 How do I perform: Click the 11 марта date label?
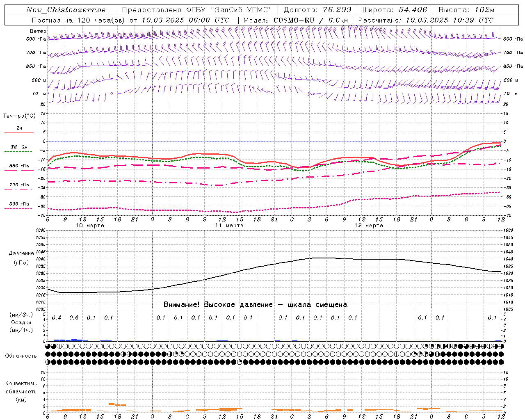pyautogui.click(x=229, y=226)
